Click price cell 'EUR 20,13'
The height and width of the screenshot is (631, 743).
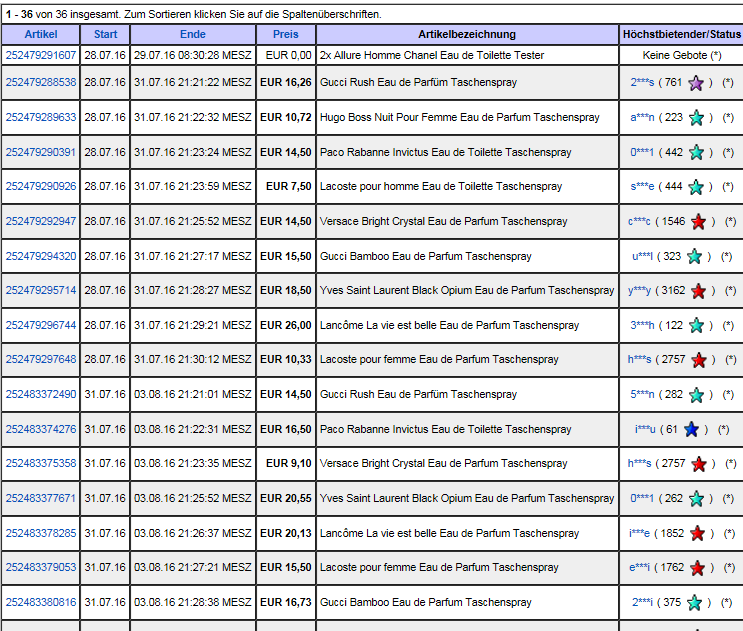point(286,533)
